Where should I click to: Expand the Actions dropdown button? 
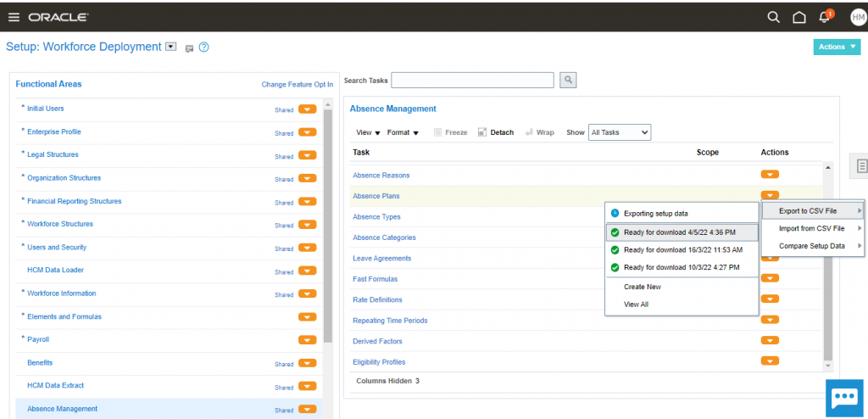836,47
